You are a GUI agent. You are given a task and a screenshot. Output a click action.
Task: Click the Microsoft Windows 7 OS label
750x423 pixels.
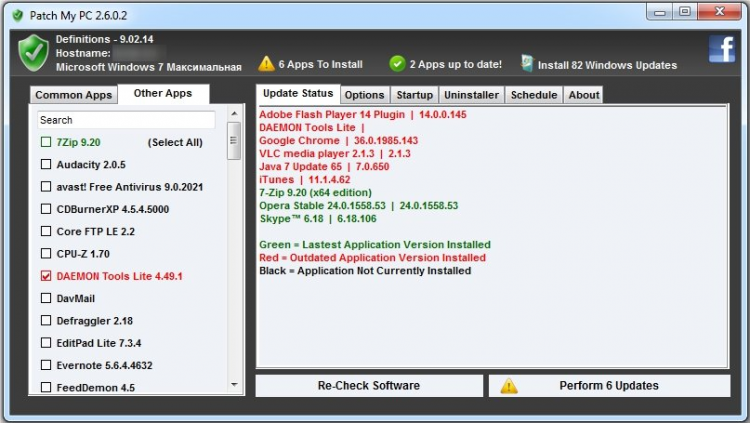tap(148, 67)
